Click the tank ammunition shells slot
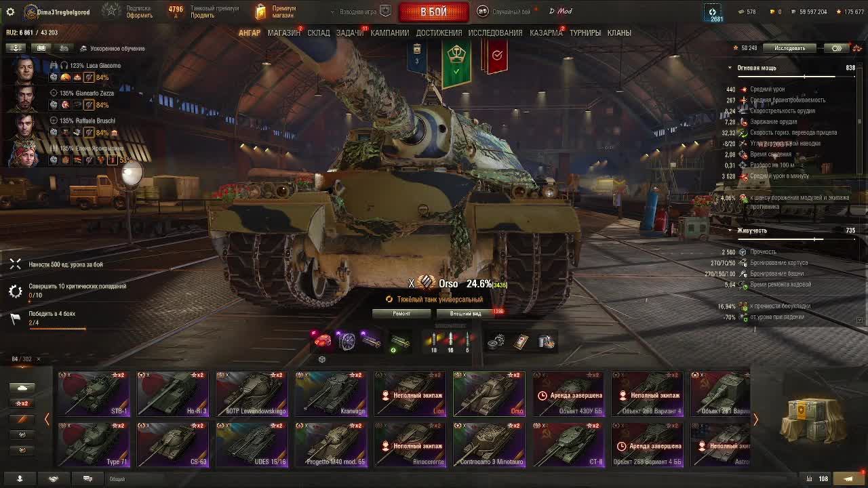The image size is (868, 488). coord(450,341)
